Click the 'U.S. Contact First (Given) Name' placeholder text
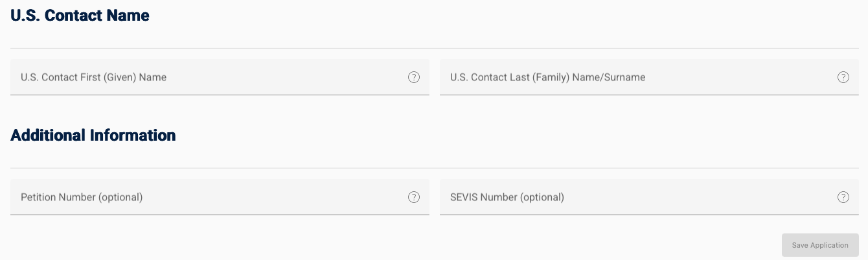 (x=93, y=77)
